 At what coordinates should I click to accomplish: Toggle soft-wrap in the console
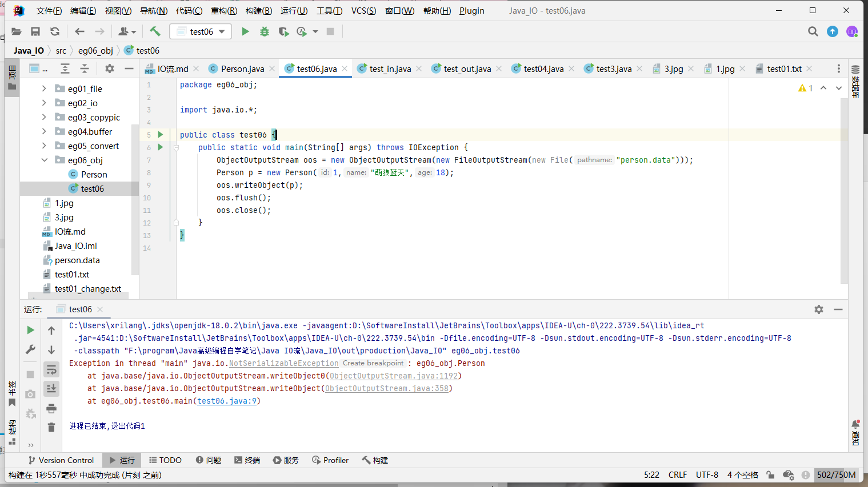(x=51, y=369)
